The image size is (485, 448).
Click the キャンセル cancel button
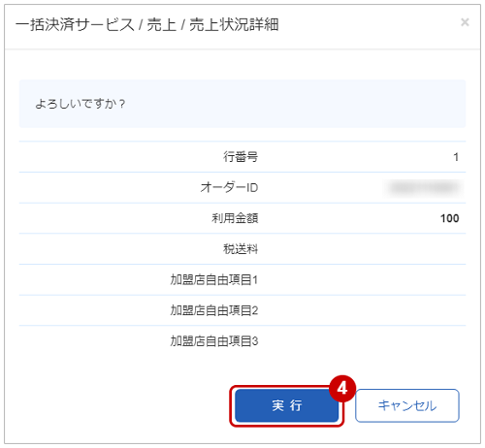(x=407, y=405)
